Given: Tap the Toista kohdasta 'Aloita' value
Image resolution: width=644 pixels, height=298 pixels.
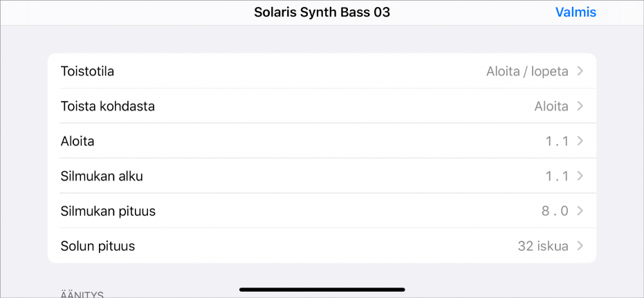Looking at the screenshot, I should (x=551, y=106).
